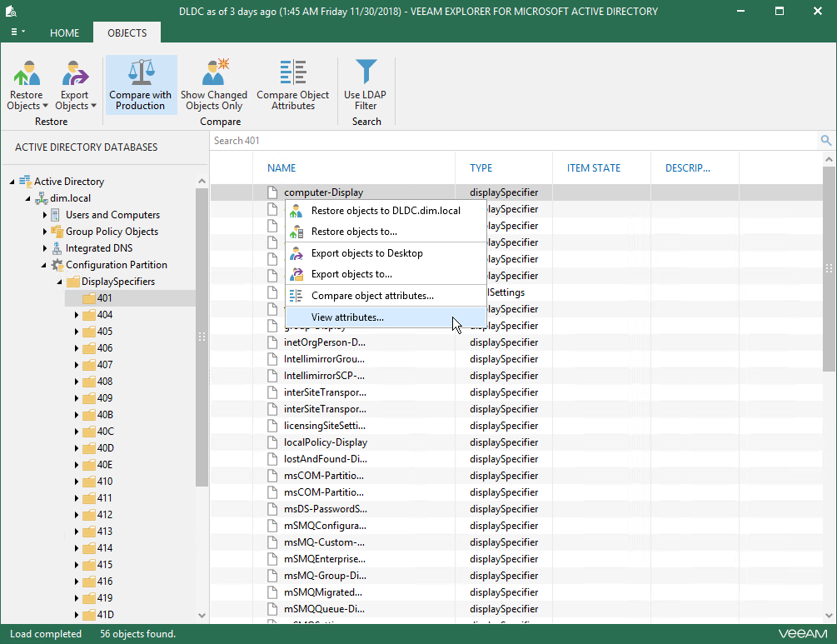Click the Users and Computers icon
837x644 pixels.
pos(56,215)
